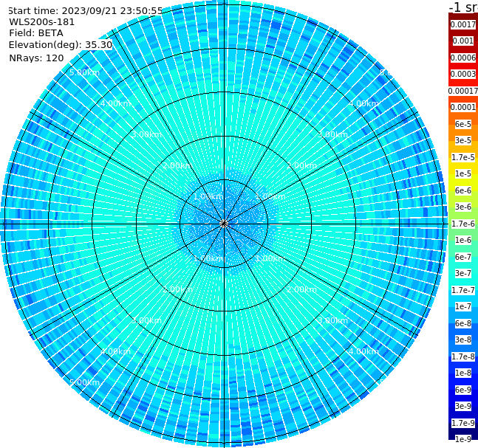Pick the 1e-7 colorbar value

(x=463, y=306)
